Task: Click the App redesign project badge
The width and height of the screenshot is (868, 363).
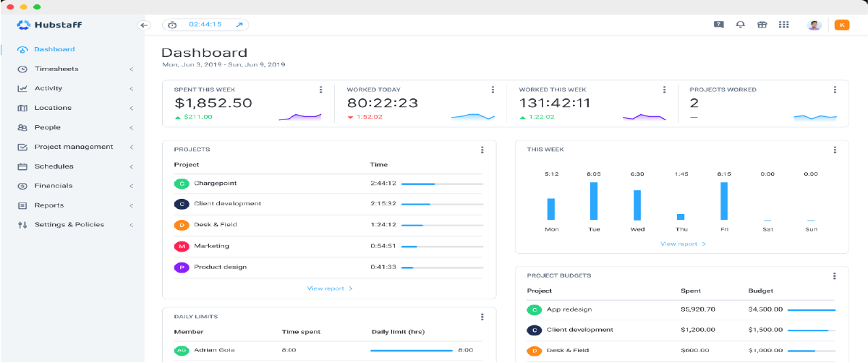Action: [534, 309]
